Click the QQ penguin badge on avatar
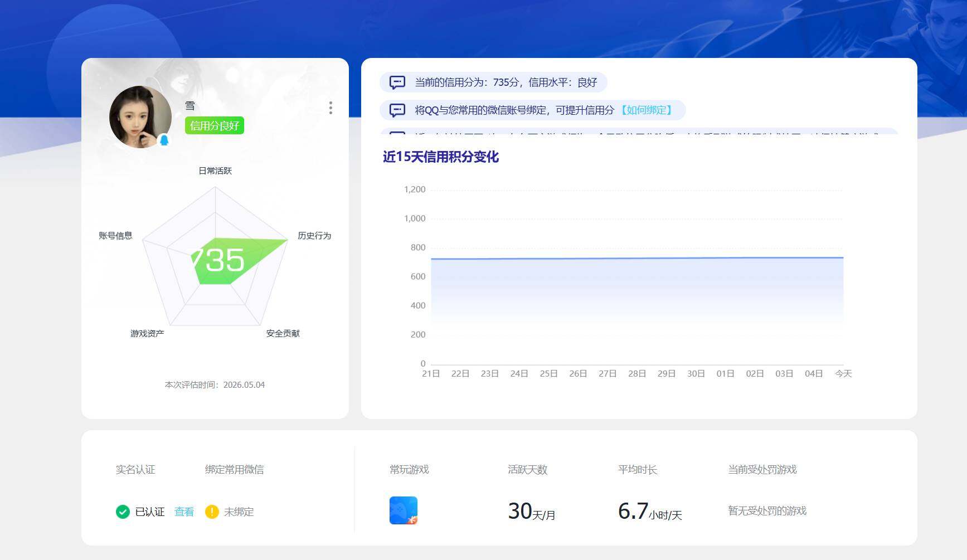Image resolution: width=967 pixels, height=560 pixels. [164, 140]
